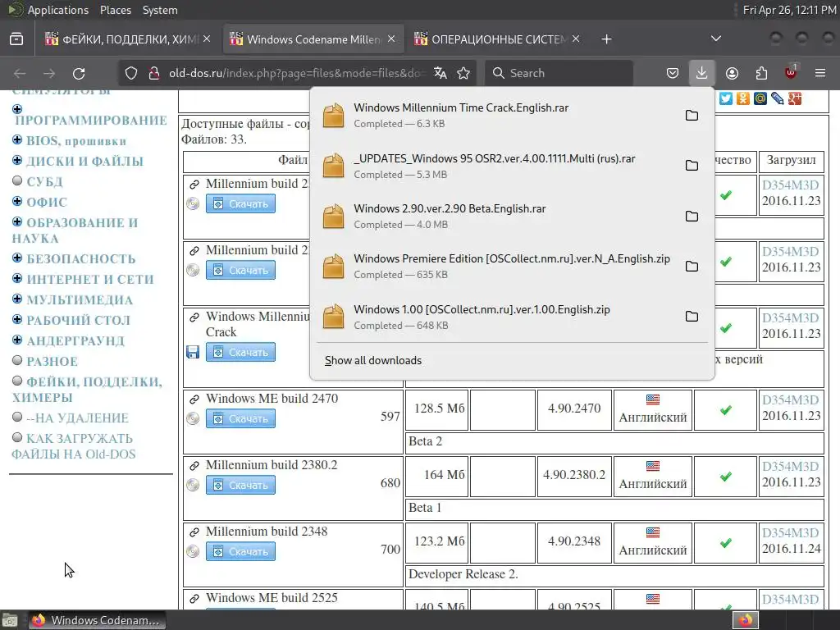Click show desktop icon in bottom panel
Screen dimensions: 840x630
click(10, 620)
